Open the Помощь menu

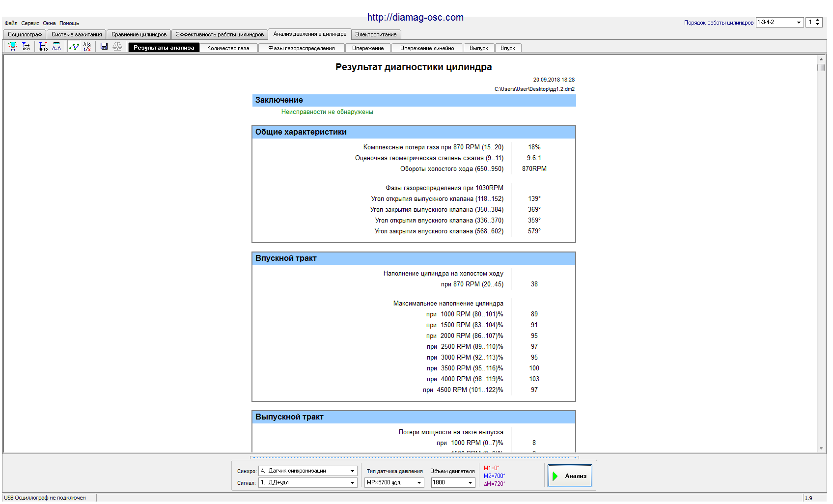click(69, 23)
